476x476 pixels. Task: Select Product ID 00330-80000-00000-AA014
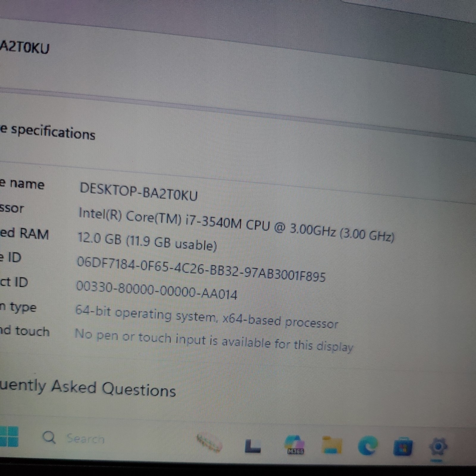(x=156, y=290)
